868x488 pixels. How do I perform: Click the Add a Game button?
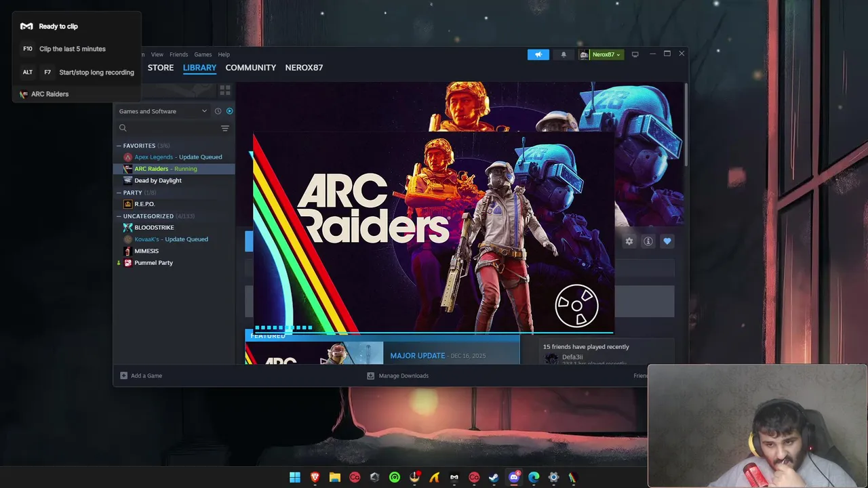141,375
